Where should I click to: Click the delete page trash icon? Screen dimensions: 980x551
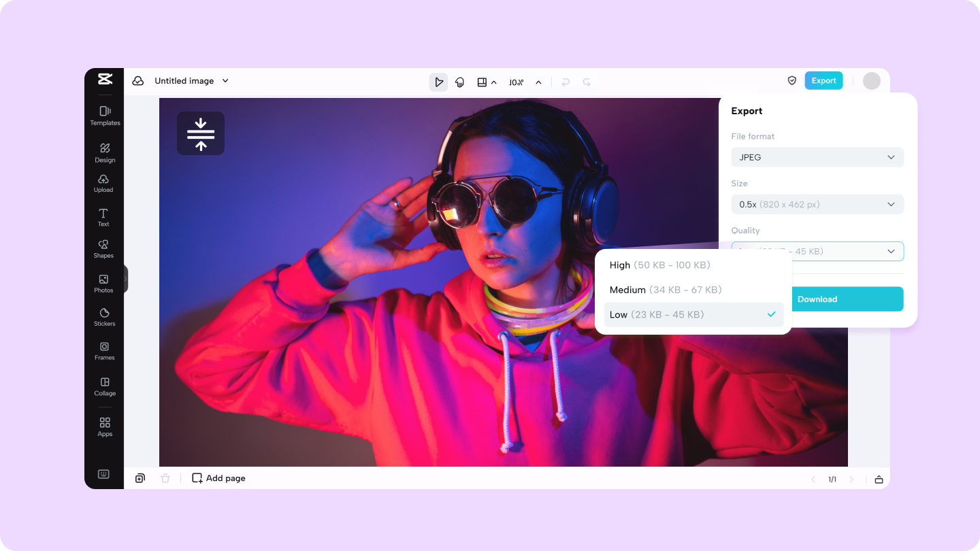[165, 478]
